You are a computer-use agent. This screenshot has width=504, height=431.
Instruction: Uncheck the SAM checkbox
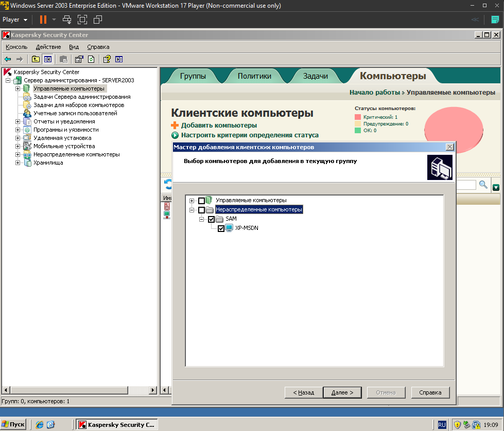[x=211, y=219]
